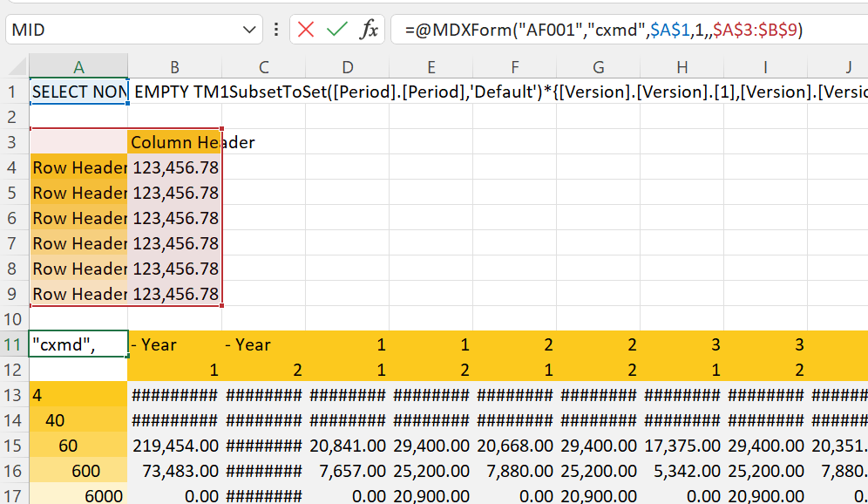
Task: Click inside the Name Box showing MID
Action: (x=122, y=30)
